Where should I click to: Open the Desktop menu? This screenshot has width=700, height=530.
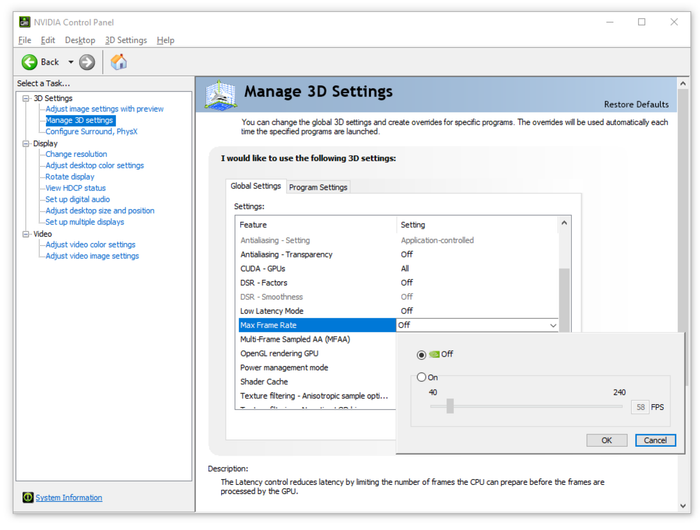pos(80,40)
